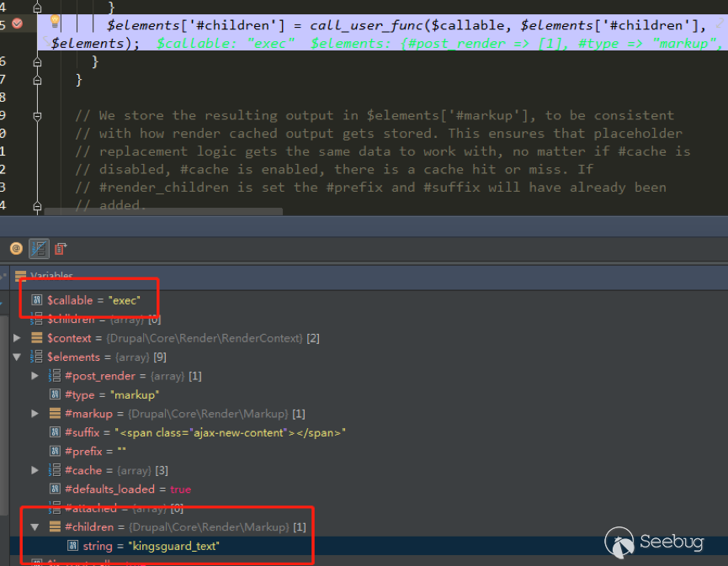
Task: Click the horizontal scrollbar of the code editor
Action: [x=163, y=212]
